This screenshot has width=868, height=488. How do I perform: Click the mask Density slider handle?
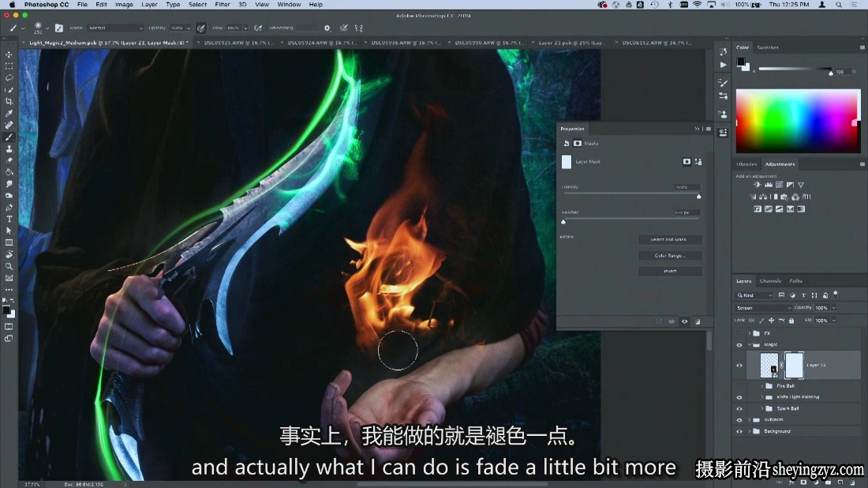[x=698, y=197]
